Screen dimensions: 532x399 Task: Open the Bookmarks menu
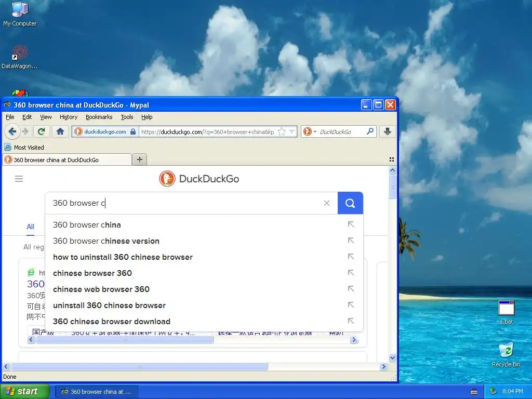tap(99, 117)
